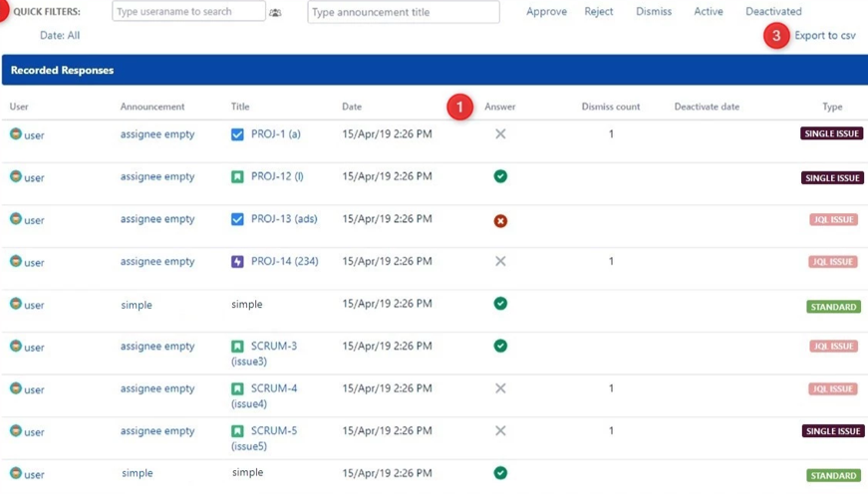Focus the announcement title search field
This screenshot has height=494, width=868.
pyautogui.click(x=403, y=12)
